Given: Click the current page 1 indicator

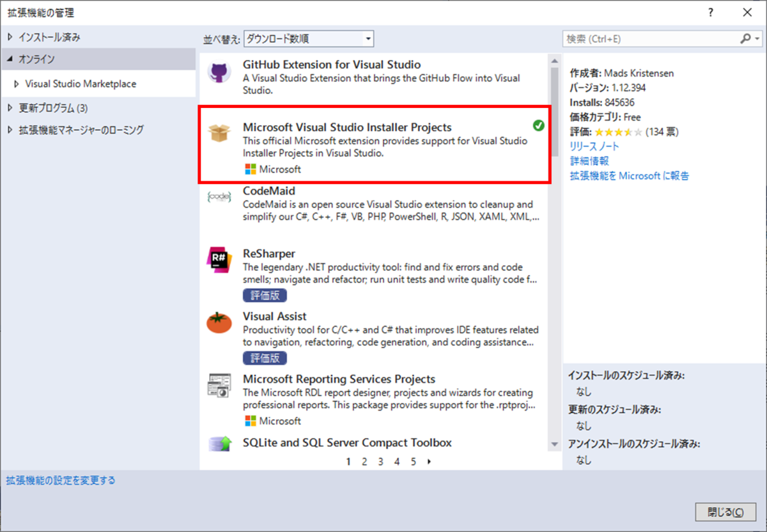Looking at the screenshot, I should coord(348,461).
